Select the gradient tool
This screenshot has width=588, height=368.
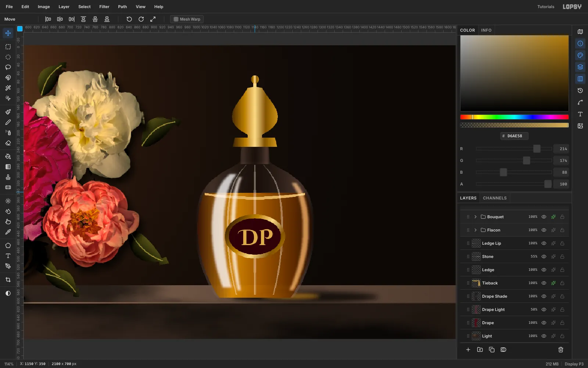click(8, 167)
